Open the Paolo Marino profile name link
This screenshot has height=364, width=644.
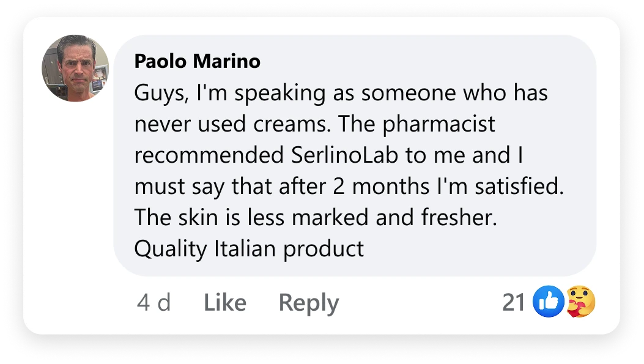197,61
